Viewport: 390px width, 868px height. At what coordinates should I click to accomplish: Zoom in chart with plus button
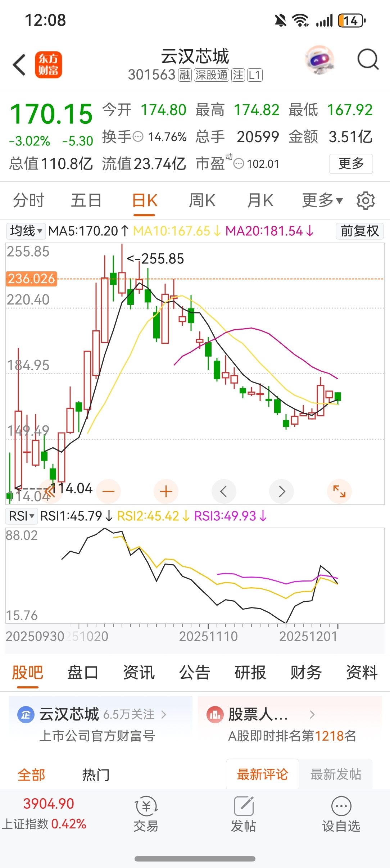coord(166,491)
